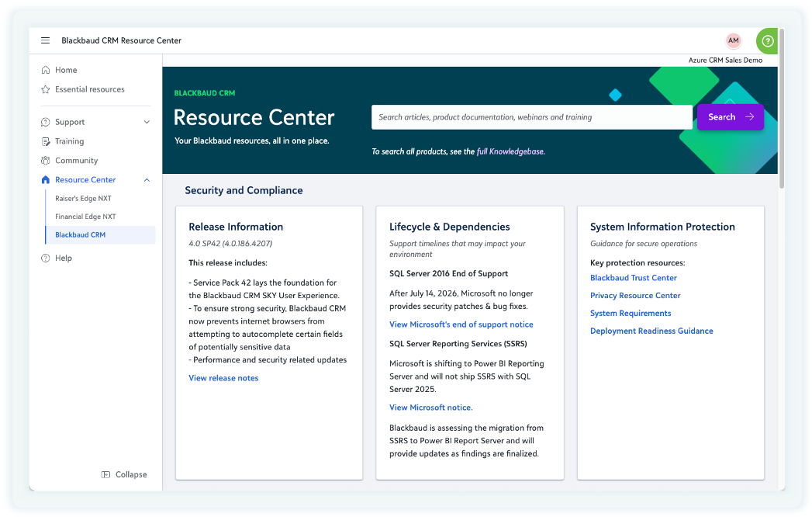This screenshot has height=517, width=812.
Task: Click the Release Information card heading
Action: point(236,227)
